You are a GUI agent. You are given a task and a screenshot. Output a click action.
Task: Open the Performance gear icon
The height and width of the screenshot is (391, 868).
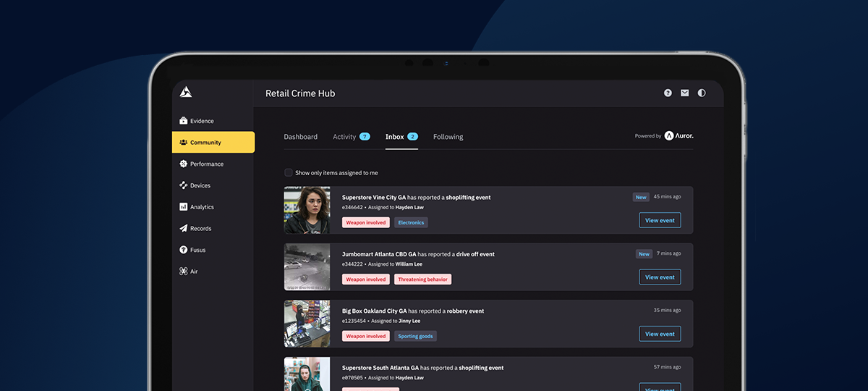click(x=184, y=164)
